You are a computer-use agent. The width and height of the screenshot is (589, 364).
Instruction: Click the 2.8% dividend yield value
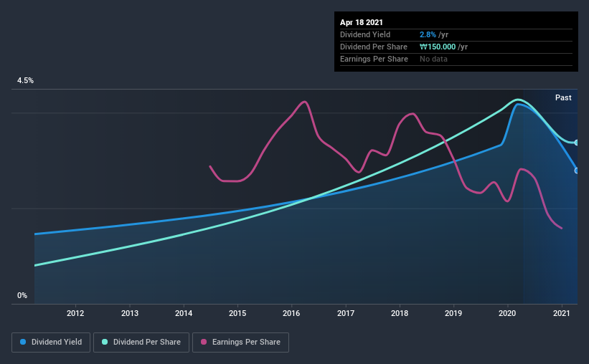tap(428, 34)
